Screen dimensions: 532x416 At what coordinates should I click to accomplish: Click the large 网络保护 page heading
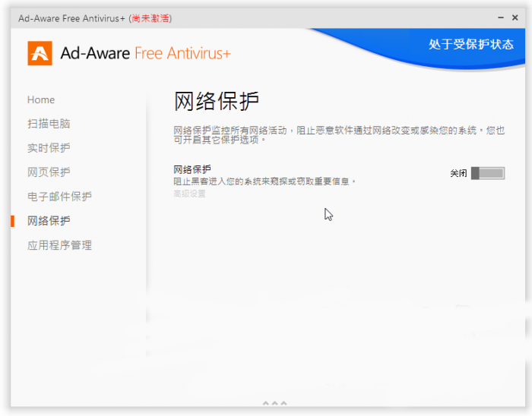tap(217, 101)
